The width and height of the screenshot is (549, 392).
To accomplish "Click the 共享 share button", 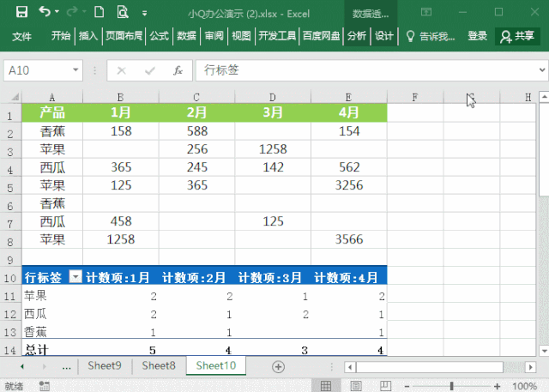I will click(x=517, y=36).
